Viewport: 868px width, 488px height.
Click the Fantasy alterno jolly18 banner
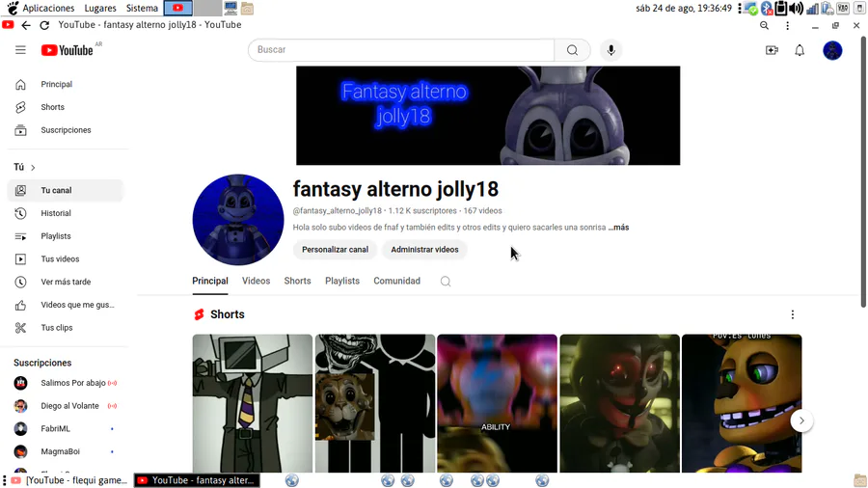click(488, 116)
